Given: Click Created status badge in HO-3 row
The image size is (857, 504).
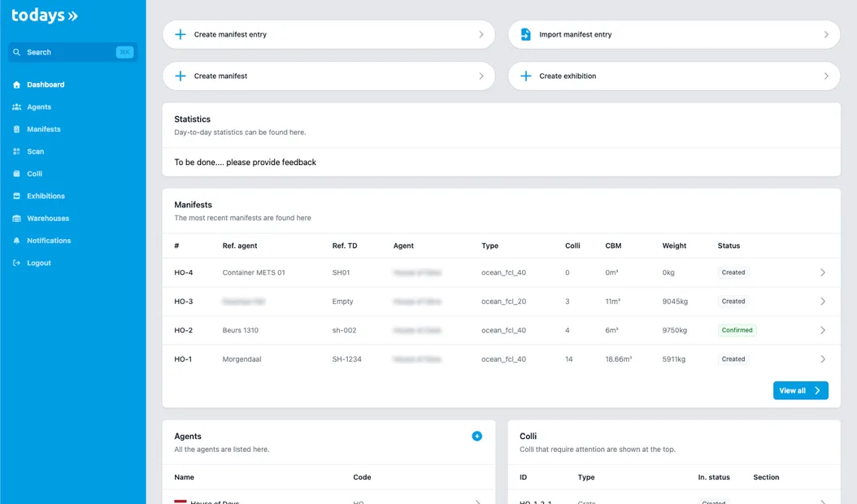Looking at the screenshot, I should click(x=733, y=302).
